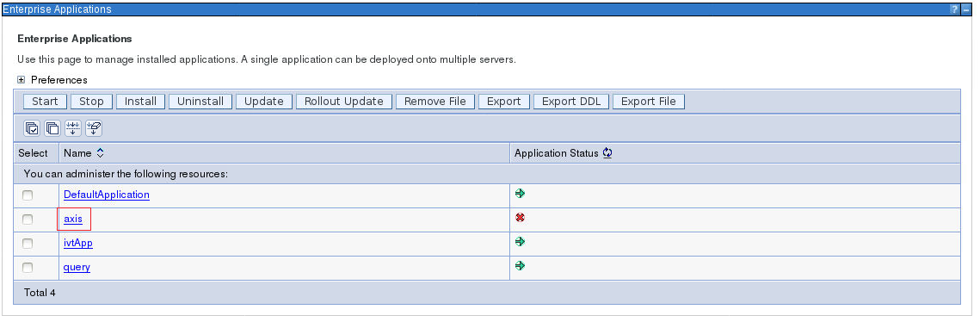This screenshot has height=328, width=980.
Task: Open the DefaultApplication link
Action: point(106,195)
